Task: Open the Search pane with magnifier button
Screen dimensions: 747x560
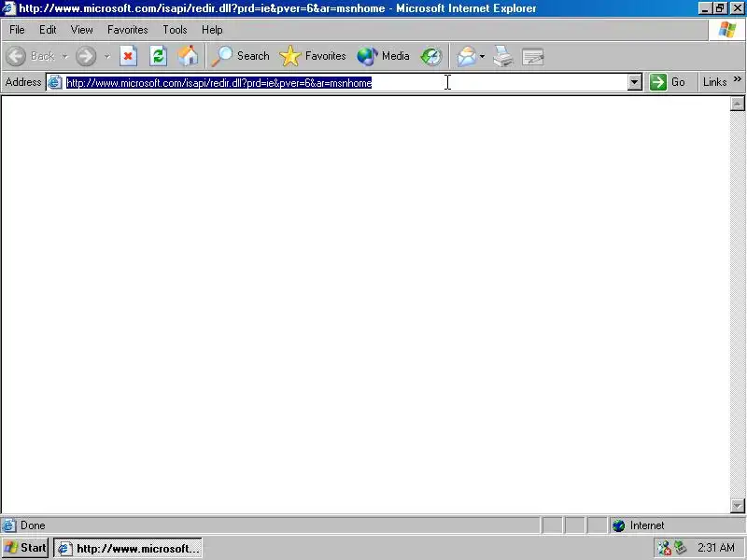Action: 241,56
